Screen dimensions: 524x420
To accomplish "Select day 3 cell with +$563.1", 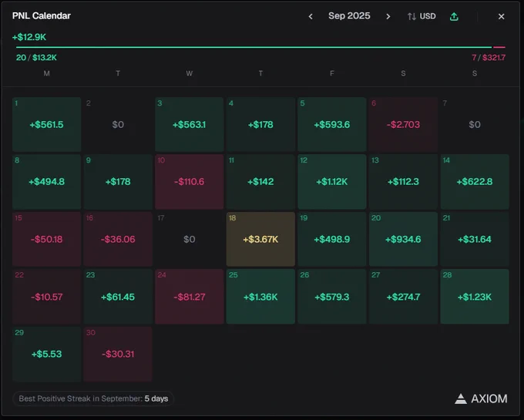I will 189,124.
